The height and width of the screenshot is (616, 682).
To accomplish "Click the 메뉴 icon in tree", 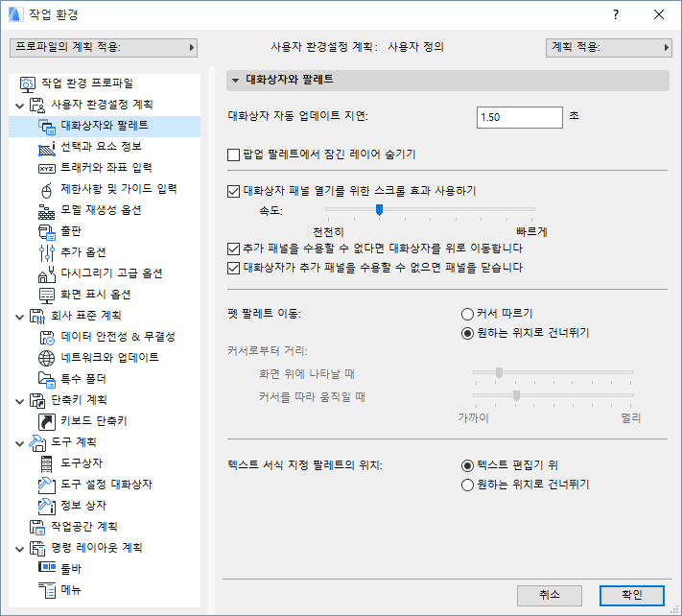I will pos(47,590).
